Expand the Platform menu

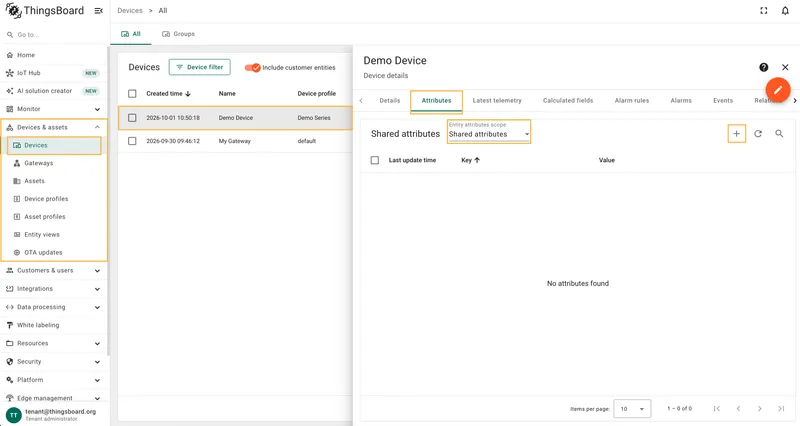coord(55,380)
